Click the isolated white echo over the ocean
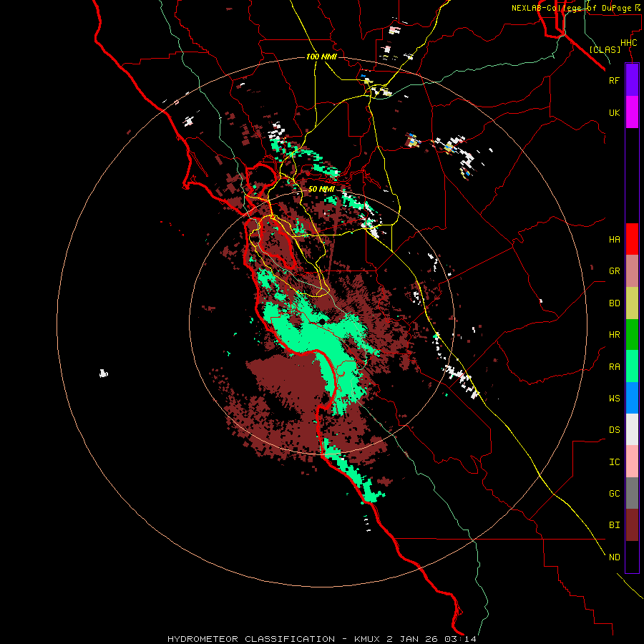Viewport: 644px width, 644px height. pyautogui.click(x=104, y=374)
